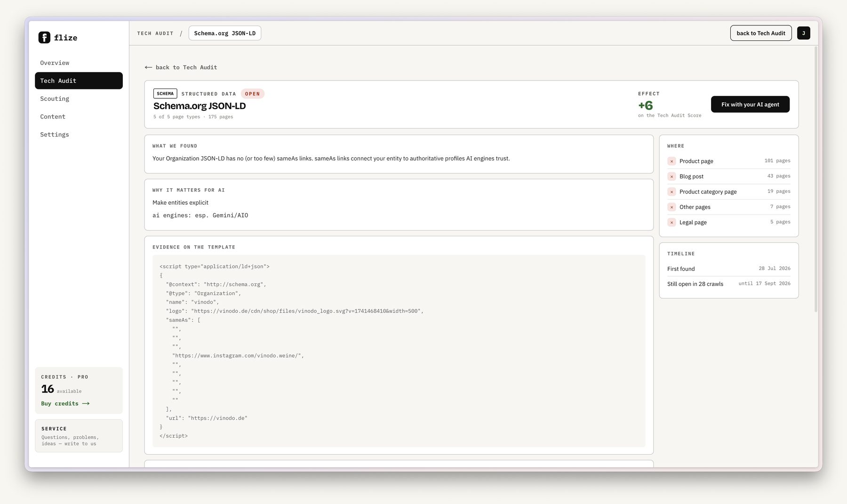Click the Other pages row label
The image size is (847, 504).
pyautogui.click(x=695, y=207)
